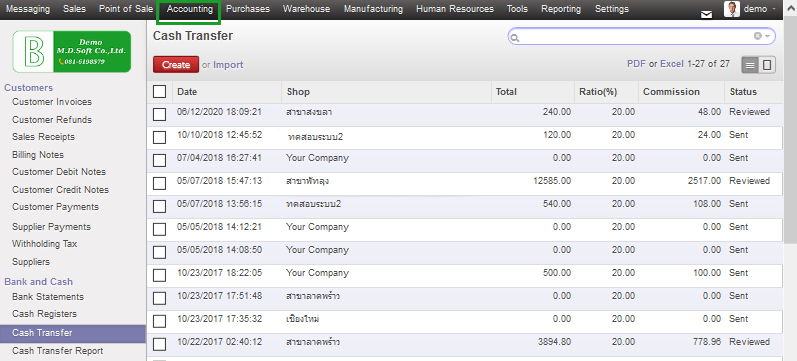Expand the search options dropdown arrow
Viewport: 797px width, 361px height.
coord(768,36)
